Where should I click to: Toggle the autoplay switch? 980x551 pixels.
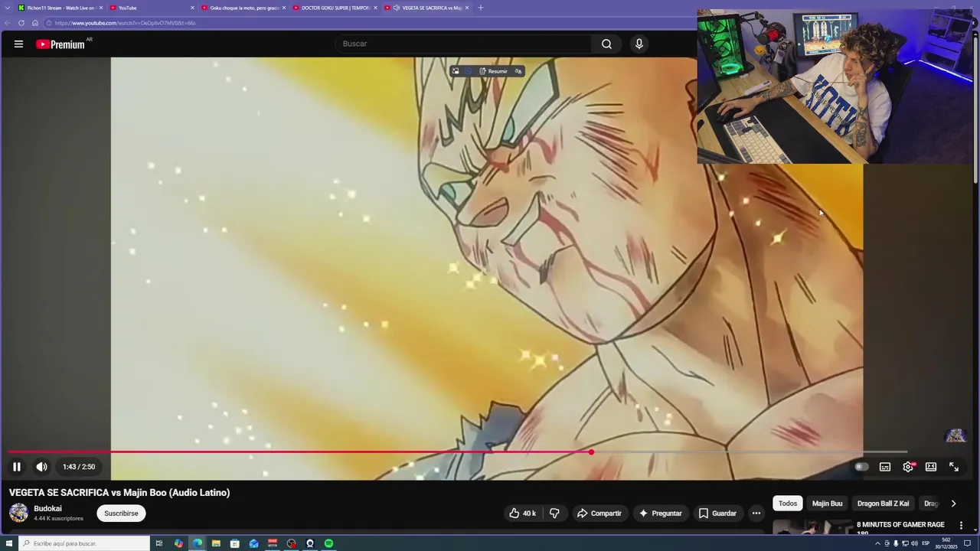861,467
